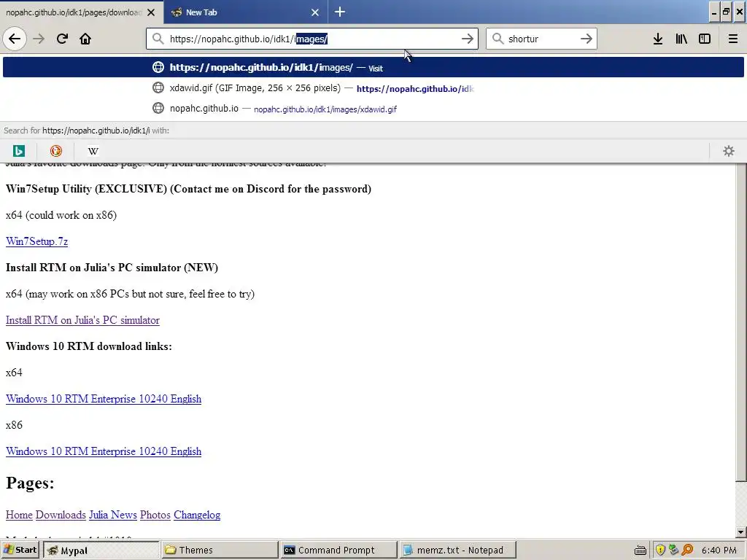
Task: Open the browser home page
Action: coord(85,39)
